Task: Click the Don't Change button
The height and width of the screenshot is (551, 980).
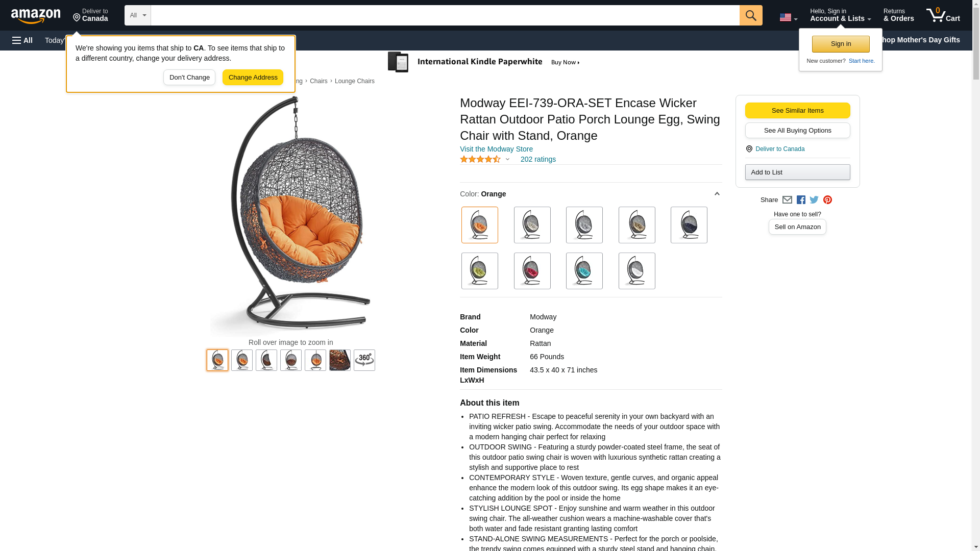Action: [x=189, y=78]
